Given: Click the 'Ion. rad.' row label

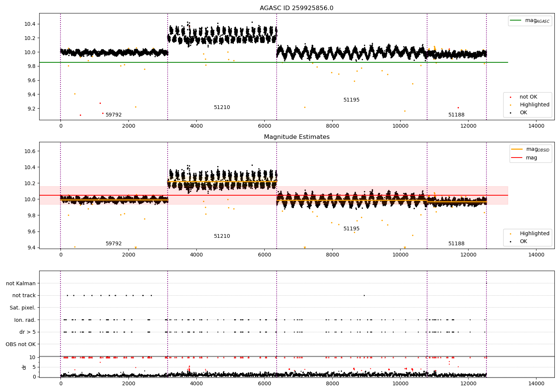Looking at the screenshot, I should coord(25,320).
